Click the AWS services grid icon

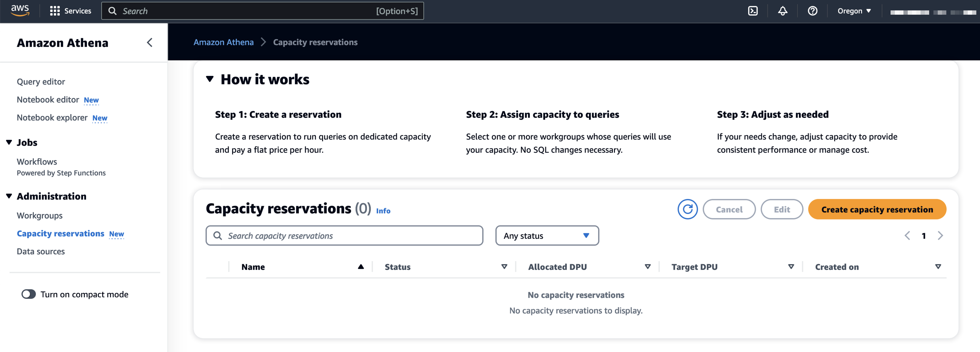coord(55,11)
